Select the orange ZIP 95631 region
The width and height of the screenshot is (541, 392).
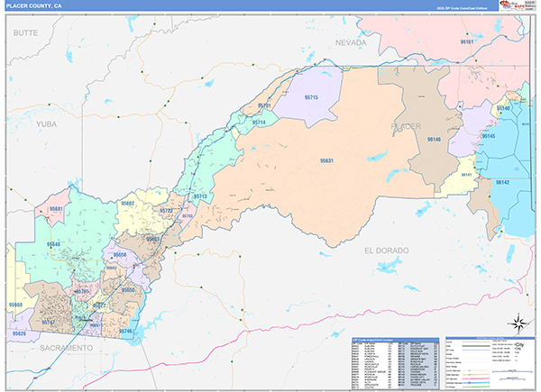[326, 160]
